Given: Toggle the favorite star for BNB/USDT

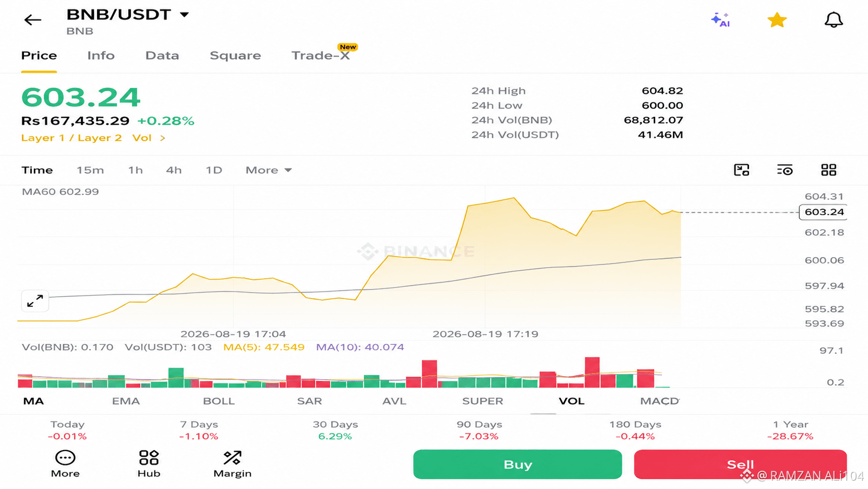Looking at the screenshot, I should point(777,20).
